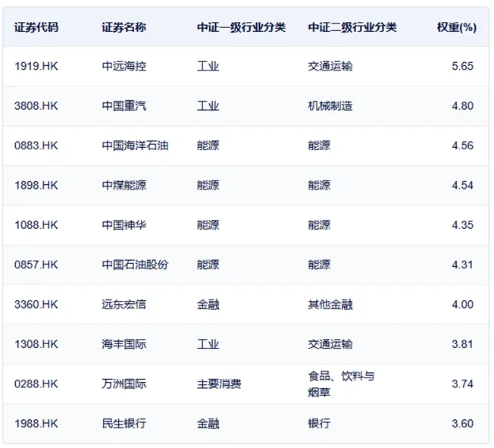
Task: Click the 中证二级行业分类 column header
Action: coord(352,27)
